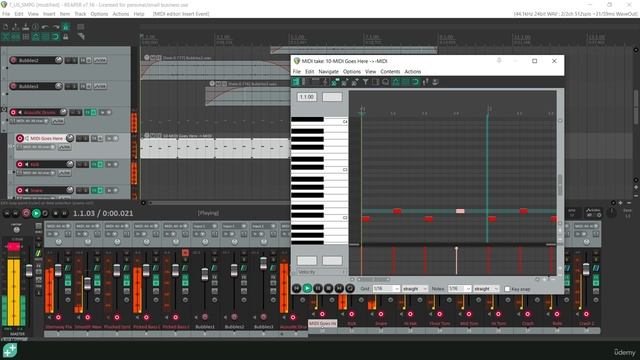Viewport: 640px width, 360px height.
Task: Click the Undo arrow in main toolbar
Action: point(45,27)
